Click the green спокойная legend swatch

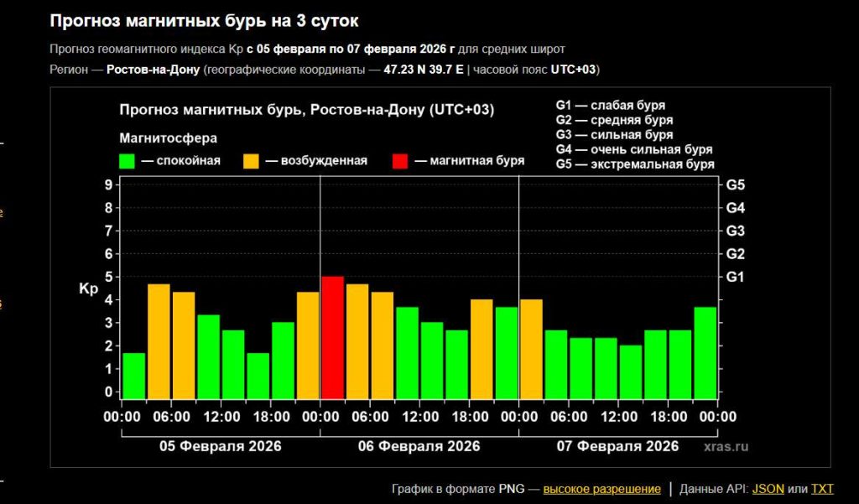[x=128, y=161]
